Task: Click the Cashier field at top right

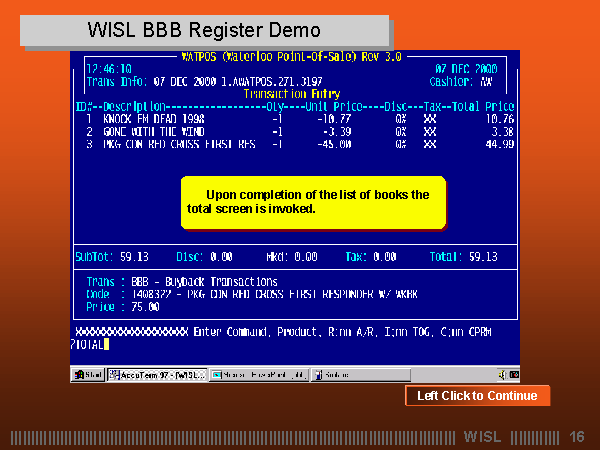Action: (x=473, y=82)
